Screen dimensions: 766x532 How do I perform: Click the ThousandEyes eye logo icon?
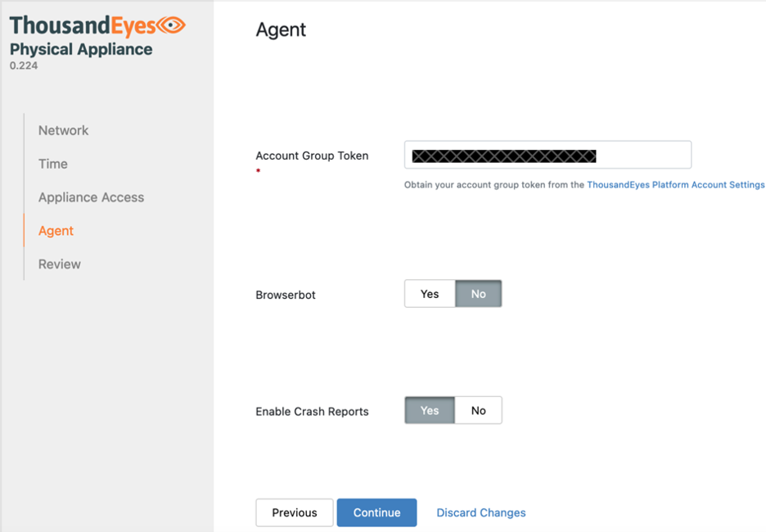click(171, 25)
